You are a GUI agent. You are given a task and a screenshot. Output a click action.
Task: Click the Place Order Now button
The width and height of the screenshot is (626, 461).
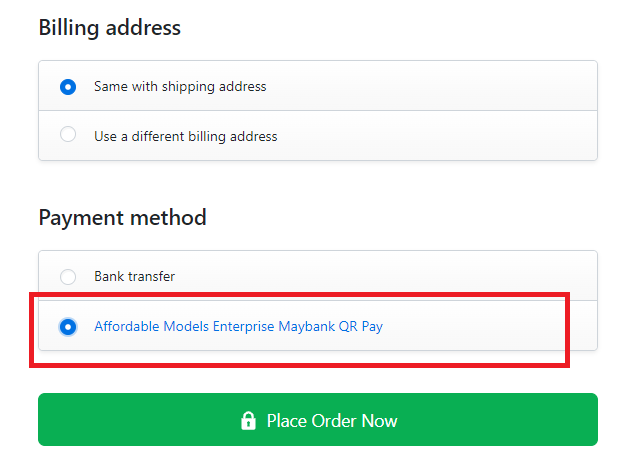[318, 419]
